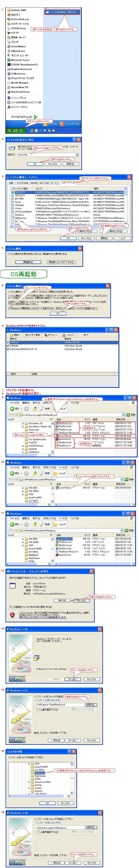Open SLWconf.exe in the Start menu
This screenshot has width=139, height=868.
(x=16, y=74)
